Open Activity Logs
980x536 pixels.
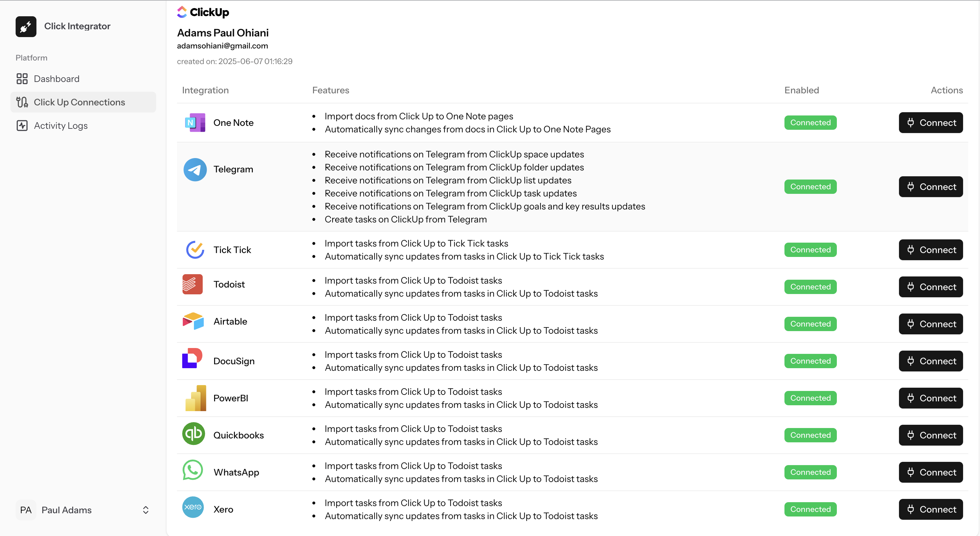83,126
